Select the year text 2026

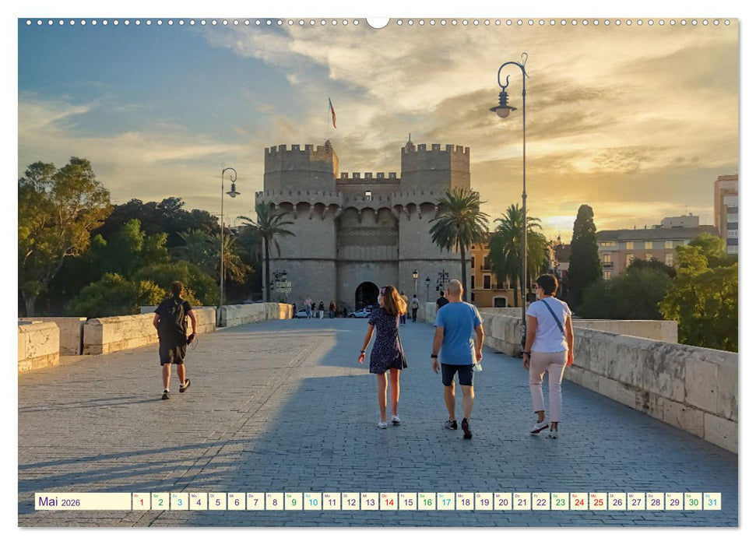click(x=70, y=504)
